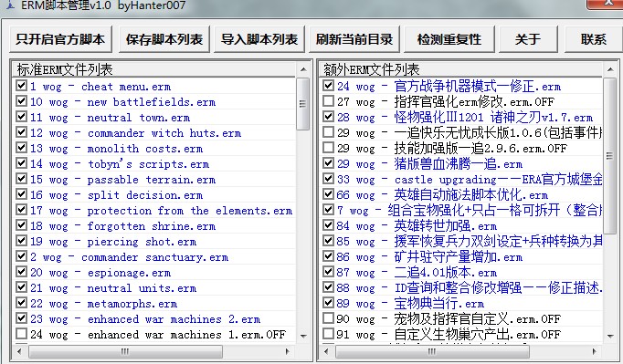Select row text 矿井驻守产量增加.erm
This screenshot has height=364, width=623.
tap(458, 257)
